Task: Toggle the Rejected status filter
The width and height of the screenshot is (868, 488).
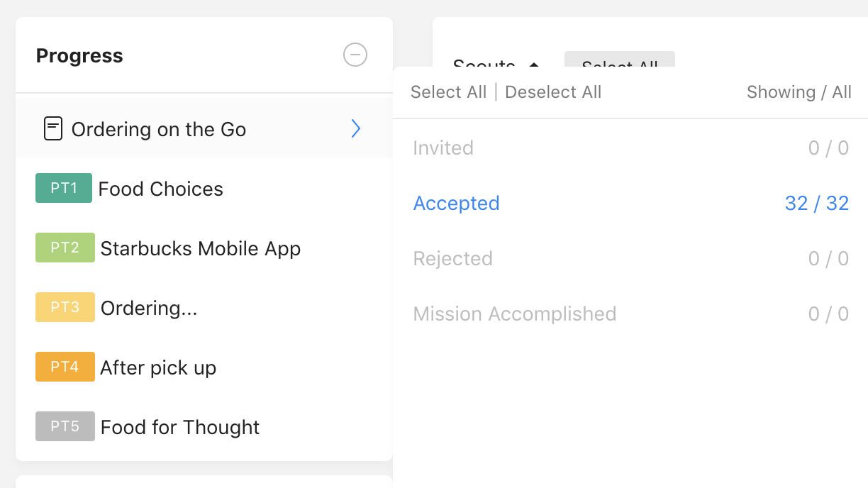Action: click(x=631, y=258)
